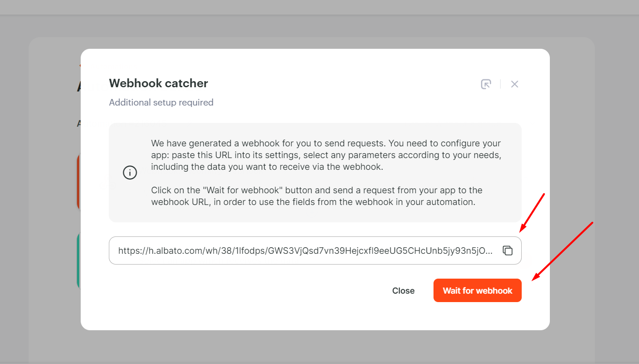
Task: Click the teal card edge behind the dialog
Action: point(78,260)
